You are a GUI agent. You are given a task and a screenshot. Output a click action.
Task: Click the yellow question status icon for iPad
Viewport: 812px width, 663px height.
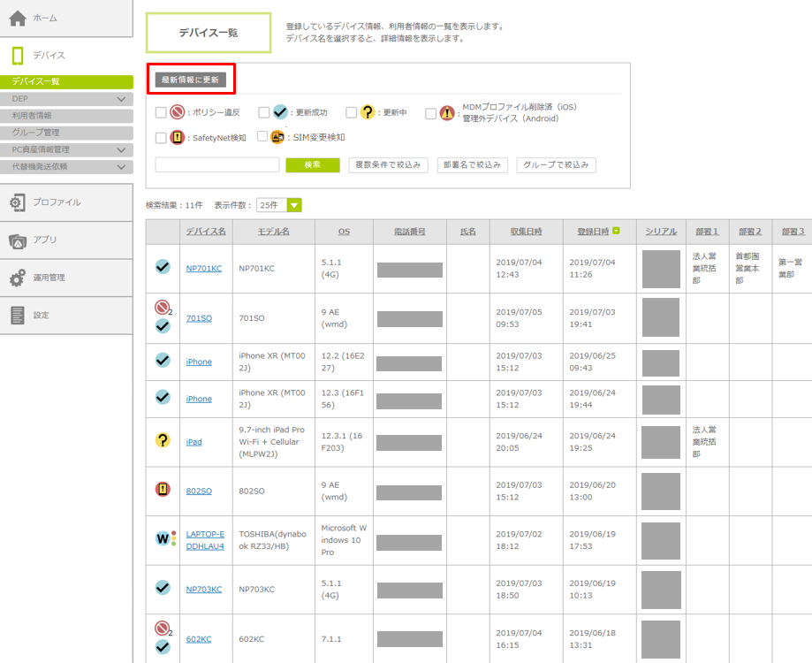coord(163,440)
